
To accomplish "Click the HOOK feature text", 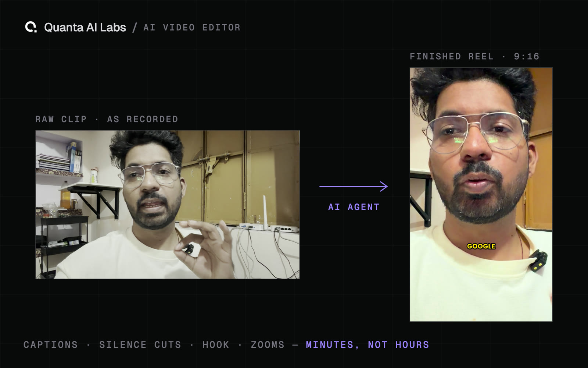I will (216, 345).
